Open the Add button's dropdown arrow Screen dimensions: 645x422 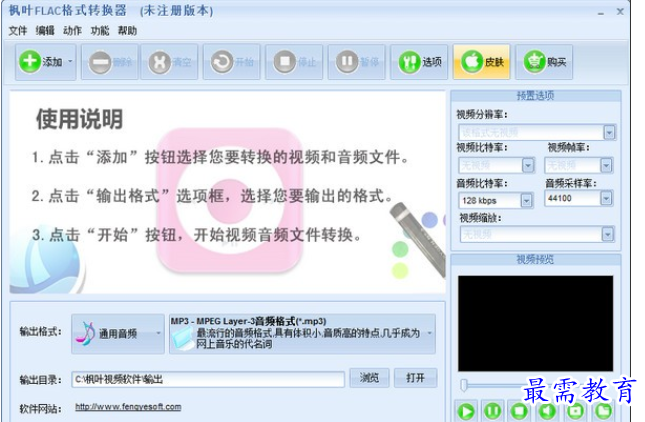point(70,62)
